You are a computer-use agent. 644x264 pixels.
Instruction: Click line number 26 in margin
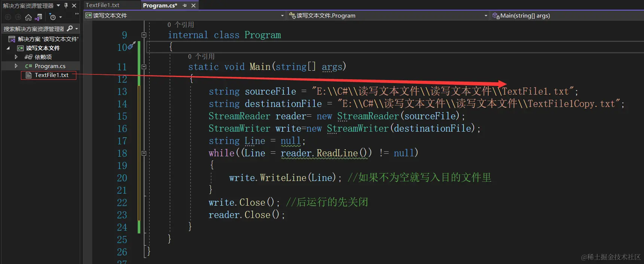(122, 252)
